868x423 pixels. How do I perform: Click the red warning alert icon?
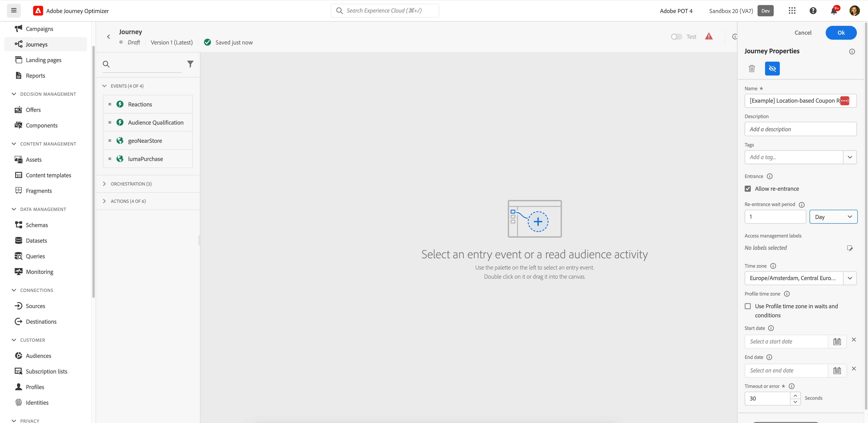[x=709, y=36]
